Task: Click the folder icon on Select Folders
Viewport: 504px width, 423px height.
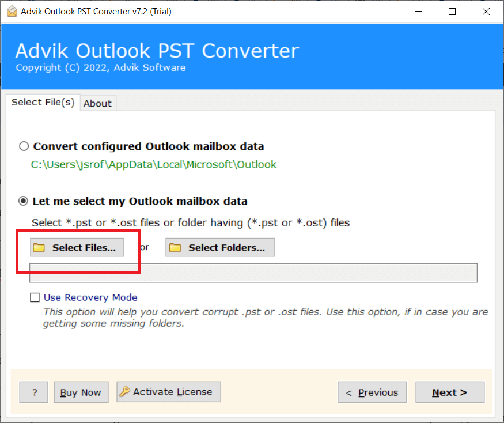Action: [x=175, y=248]
